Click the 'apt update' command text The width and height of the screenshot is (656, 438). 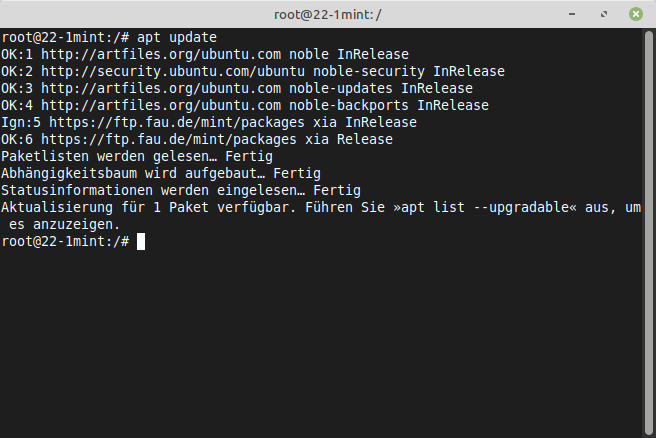(177, 38)
